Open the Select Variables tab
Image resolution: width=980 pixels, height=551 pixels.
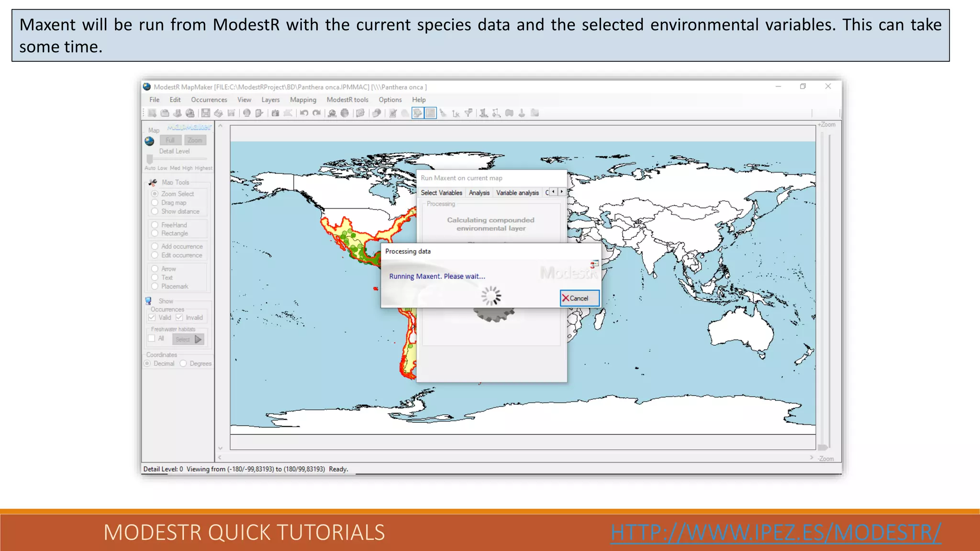pyautogui.click(x=441, y=193)
